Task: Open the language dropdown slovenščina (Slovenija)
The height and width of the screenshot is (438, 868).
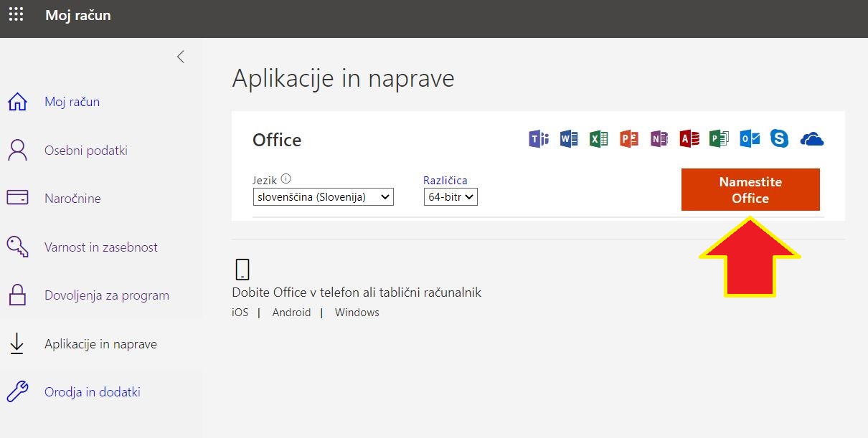Action: 324,196
